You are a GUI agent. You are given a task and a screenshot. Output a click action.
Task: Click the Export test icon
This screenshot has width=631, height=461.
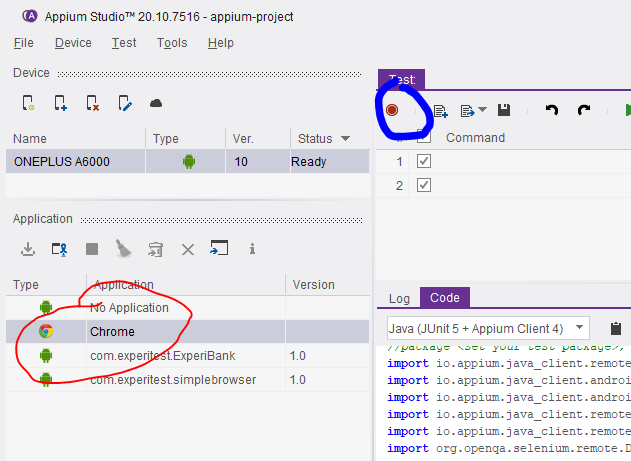click(467, 111)
